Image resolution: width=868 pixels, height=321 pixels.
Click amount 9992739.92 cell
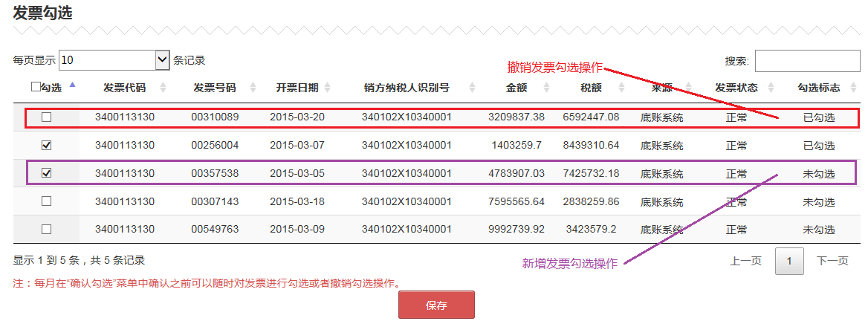click(x=516, y=229)
